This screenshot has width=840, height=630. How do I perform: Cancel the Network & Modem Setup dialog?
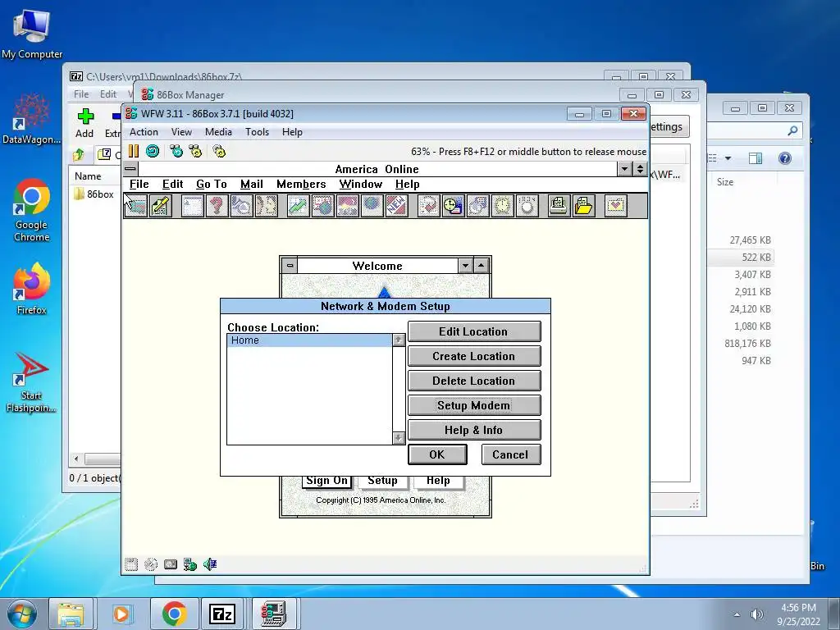(x=511, y=454)
